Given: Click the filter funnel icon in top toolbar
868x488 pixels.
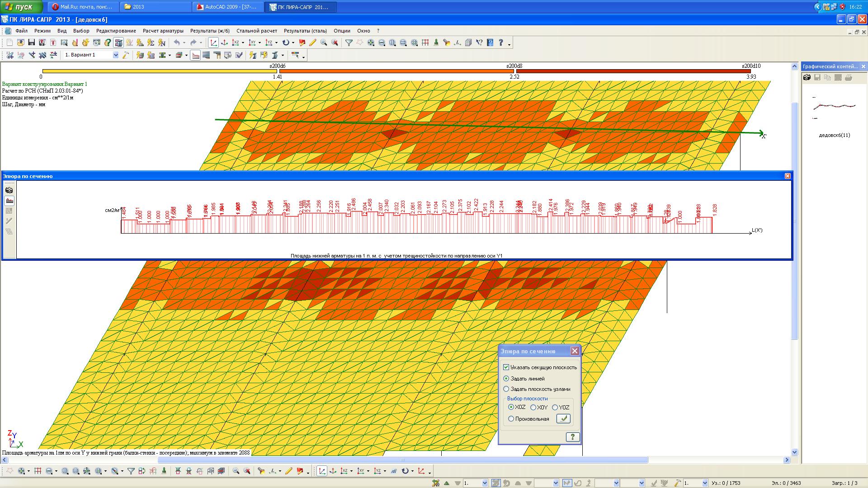Looking at the screenshot, I should 349,42.
